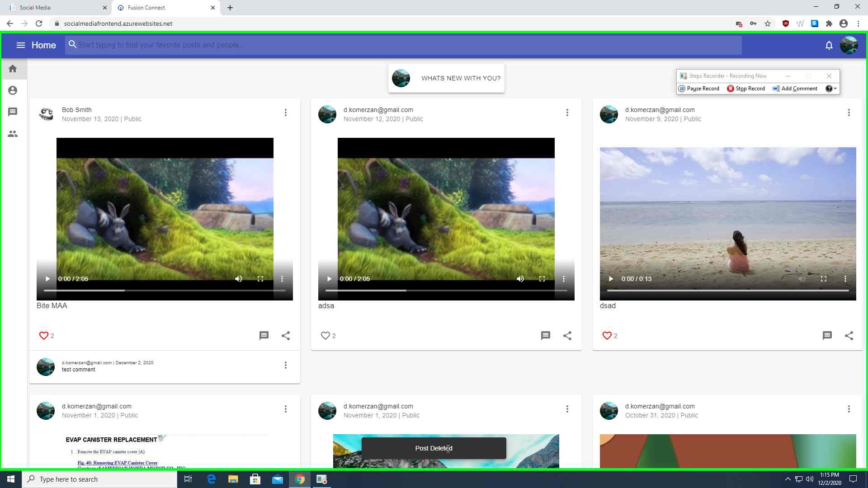Select the Fusion Connect tab

pyautogui.click(x=165, y=8)
